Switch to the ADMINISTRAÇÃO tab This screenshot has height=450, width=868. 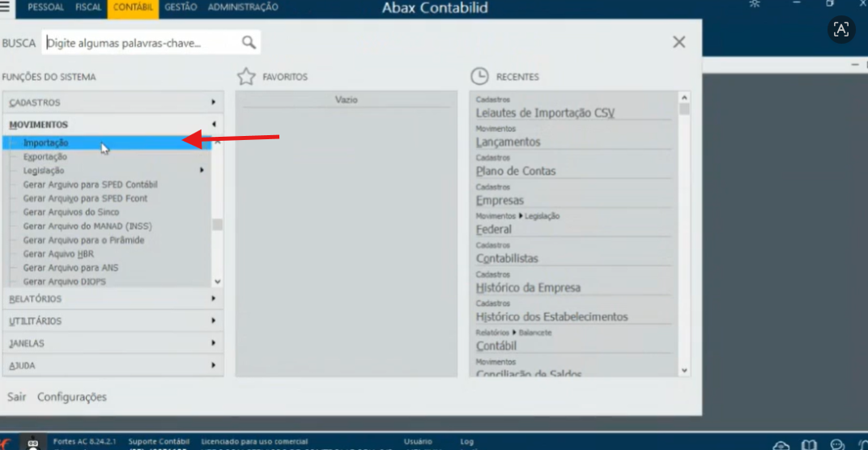[243, 7]
